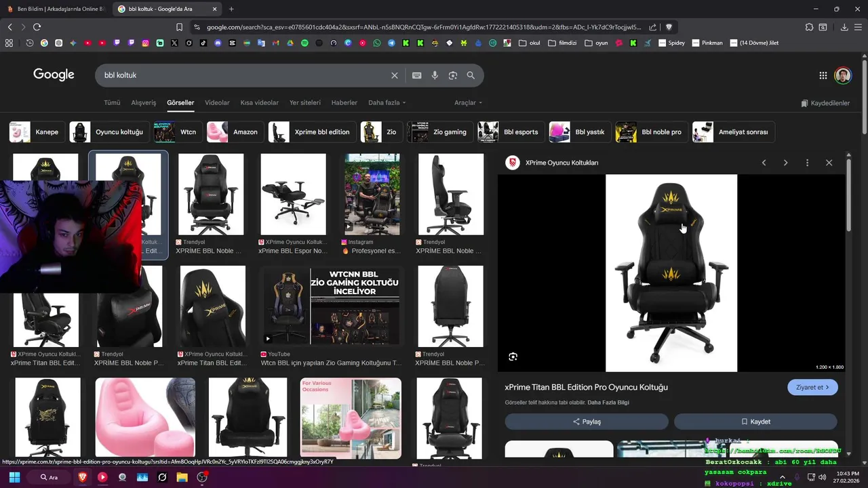Select the Zio gaming filter chip
The width and height of the screenshot is (868, 488).
click(x=439, y=132)
